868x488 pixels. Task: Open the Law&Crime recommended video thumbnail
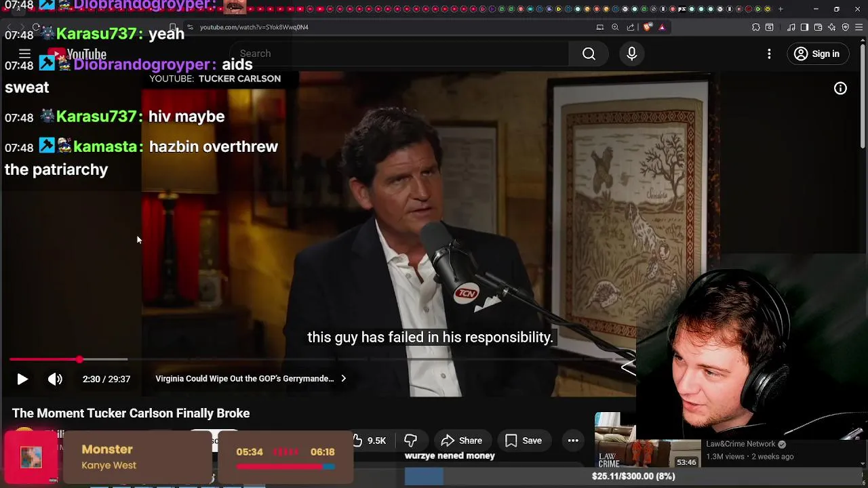coord(647,441)
